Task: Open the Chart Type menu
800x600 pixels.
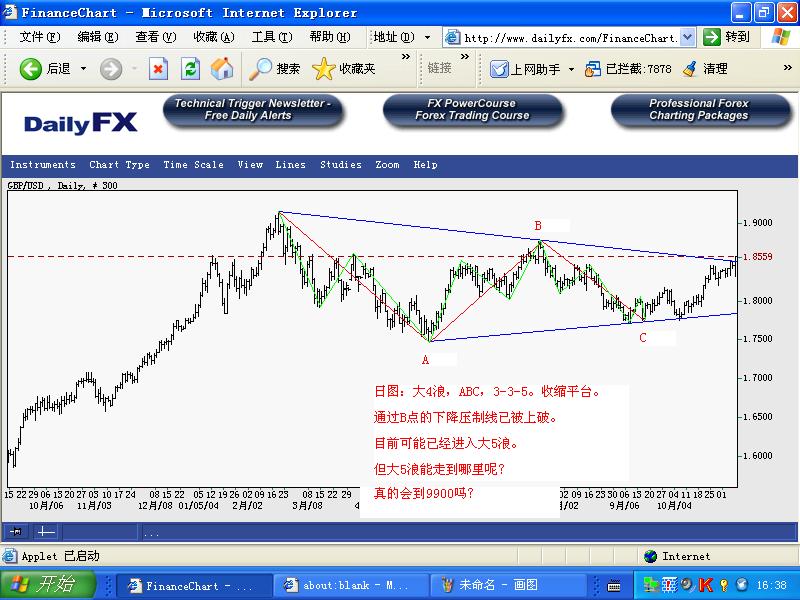Action: pyautogui.click(x=119, y=165)
